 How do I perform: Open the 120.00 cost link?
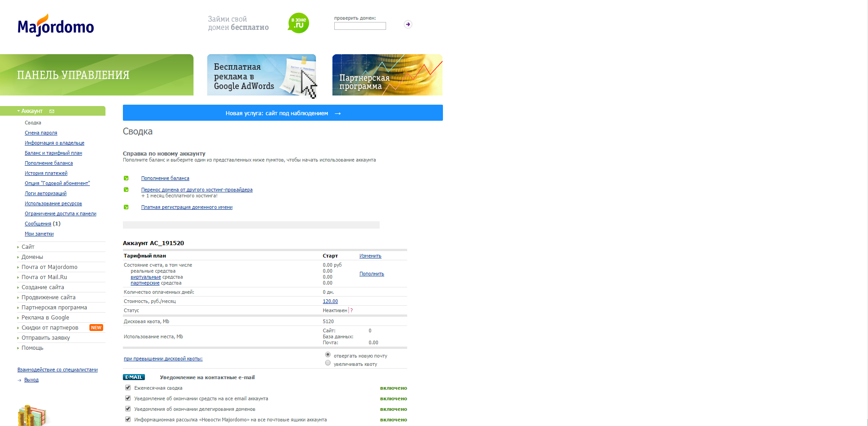point(330,301)
